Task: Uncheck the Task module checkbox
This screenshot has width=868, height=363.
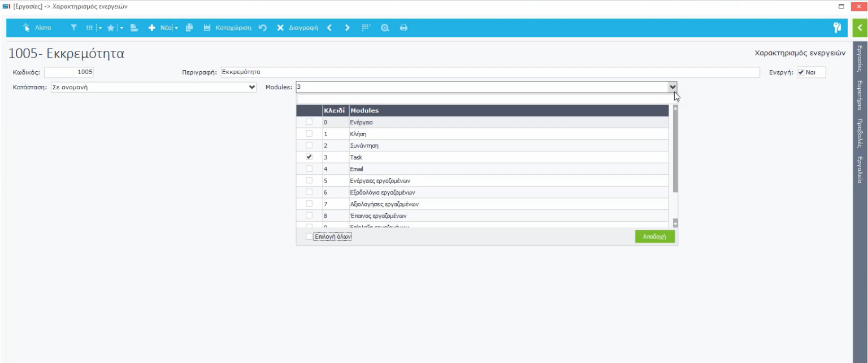Action: 309,157
